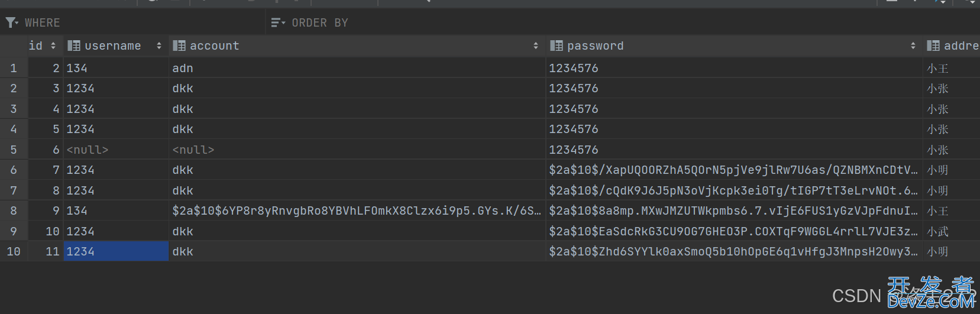Select password cell starting with $2a$10$/XapUQ0
Viewport: 980px width, 314px height.
734,170
